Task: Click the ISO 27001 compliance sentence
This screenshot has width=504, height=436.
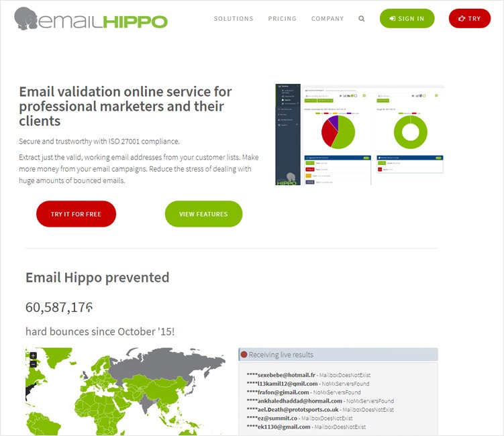Action: coord(99,142)
